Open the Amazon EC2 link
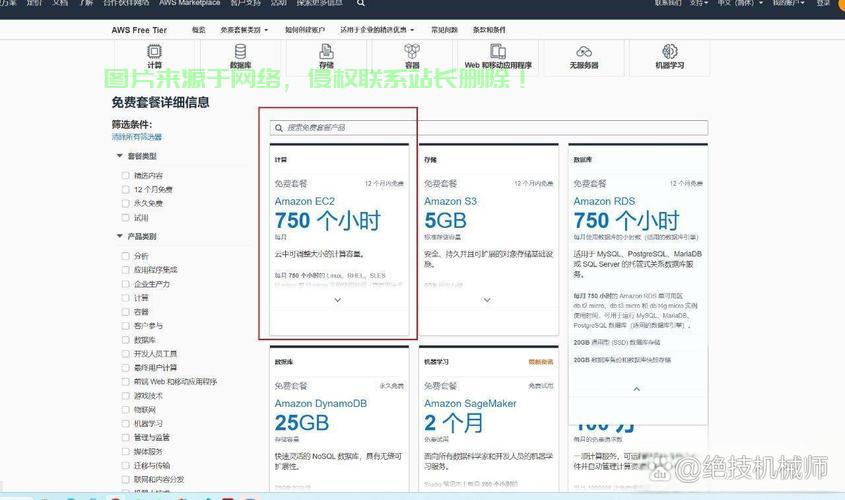The width and height of the screenshot is (845, 500). click(x=304, y=202)
